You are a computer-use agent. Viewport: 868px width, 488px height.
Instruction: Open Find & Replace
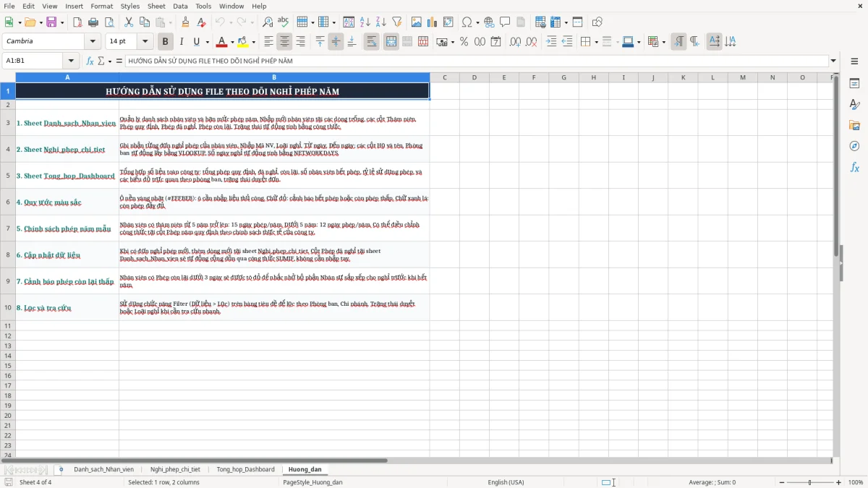(268, 22)
